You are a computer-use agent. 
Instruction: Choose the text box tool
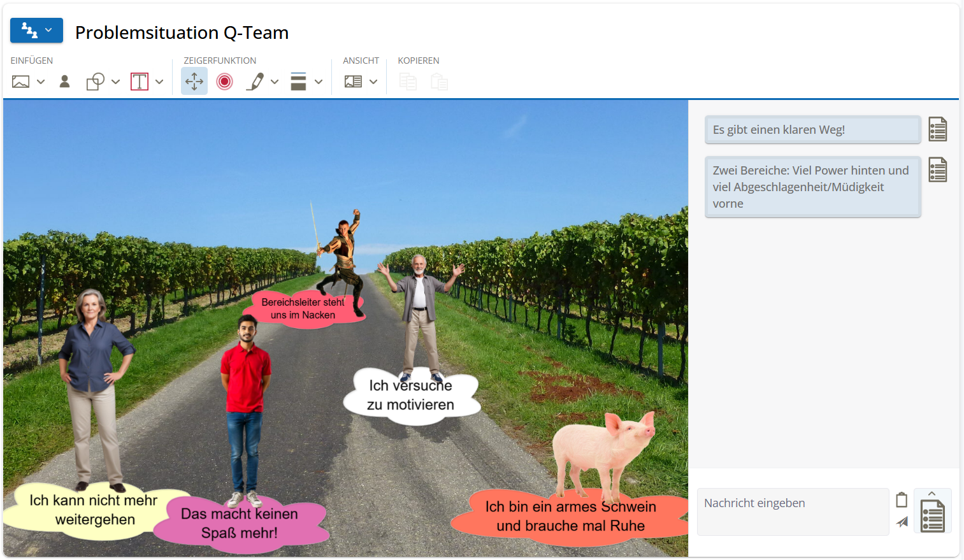click(x=140, y=82)
